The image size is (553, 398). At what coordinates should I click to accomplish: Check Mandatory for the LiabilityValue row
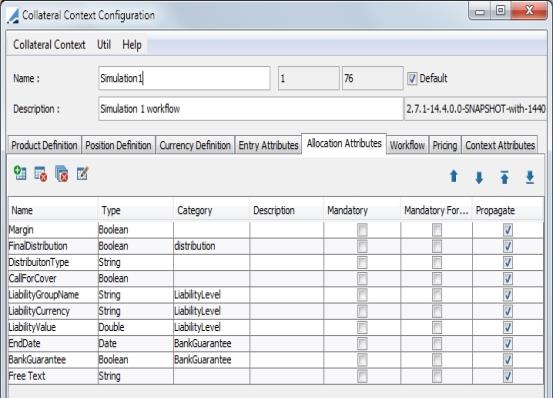362,327
